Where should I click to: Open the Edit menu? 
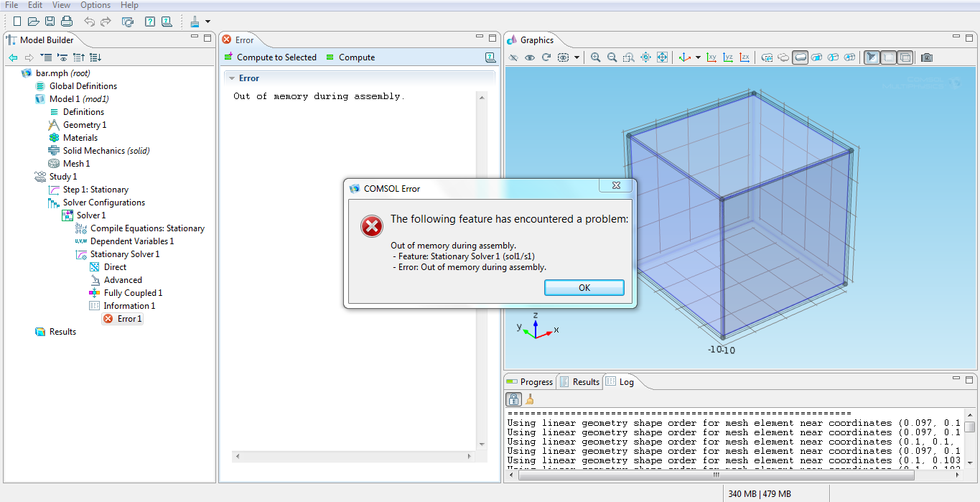tap(35, 5)
